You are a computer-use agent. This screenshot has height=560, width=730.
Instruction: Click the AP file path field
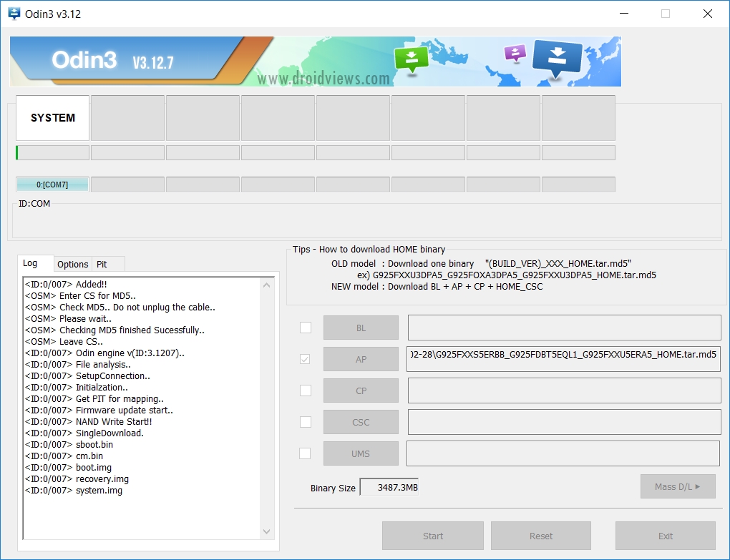point(563,358)
